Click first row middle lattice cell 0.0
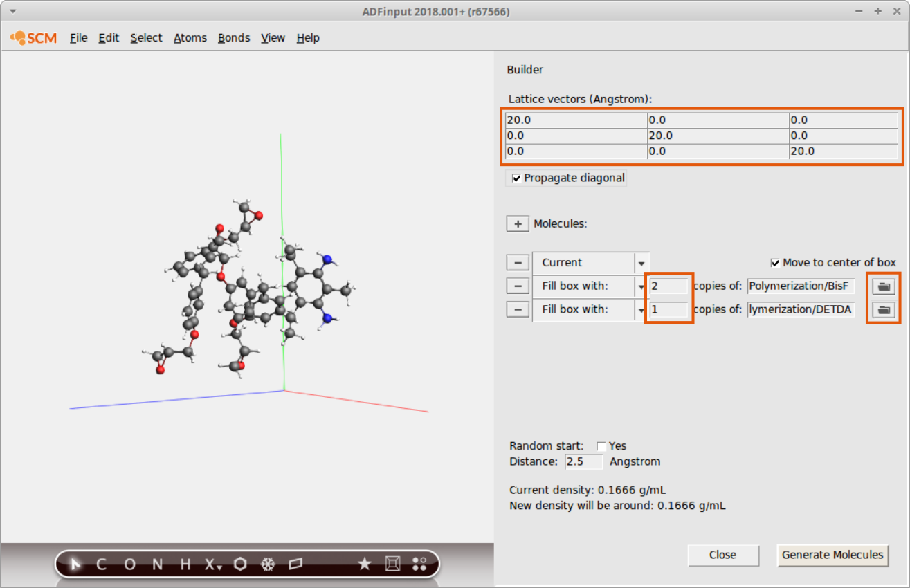 click(x=718, y=120)
